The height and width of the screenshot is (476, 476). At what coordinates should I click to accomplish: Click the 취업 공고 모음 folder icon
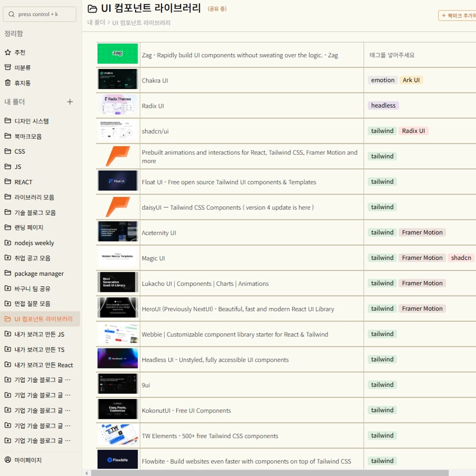click(8, 258)
